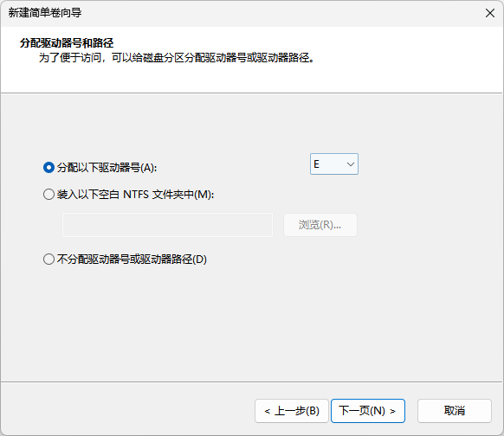Click the right arrow symbol on 下一页 button
The height and width of the screenshot is (436, 504).
[392, 411]
